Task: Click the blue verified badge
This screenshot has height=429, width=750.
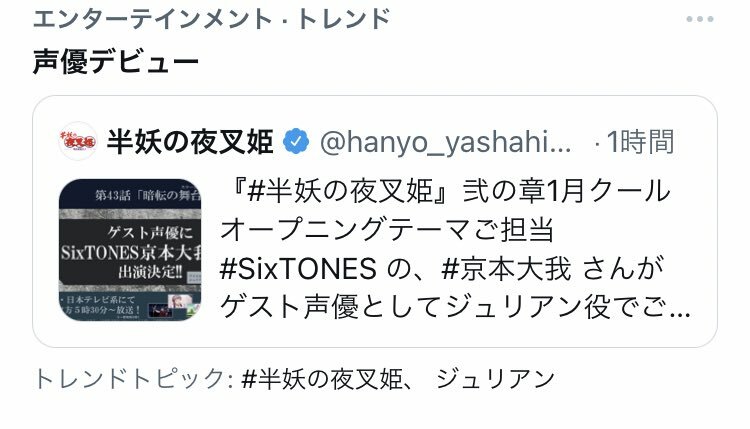Action: tap(296, 141)
